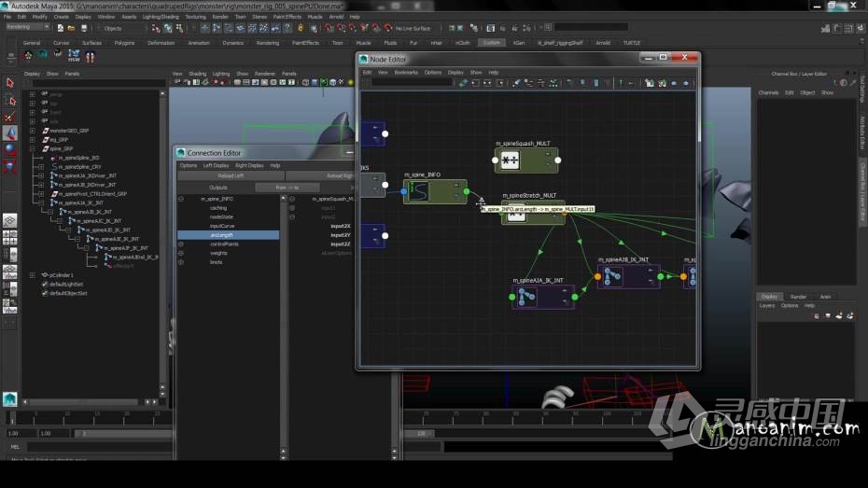Viewport: 868px width, 488px height.
Task: Click the time slider current frame marker
Action: pyautogui.click(x=12, y=419)
